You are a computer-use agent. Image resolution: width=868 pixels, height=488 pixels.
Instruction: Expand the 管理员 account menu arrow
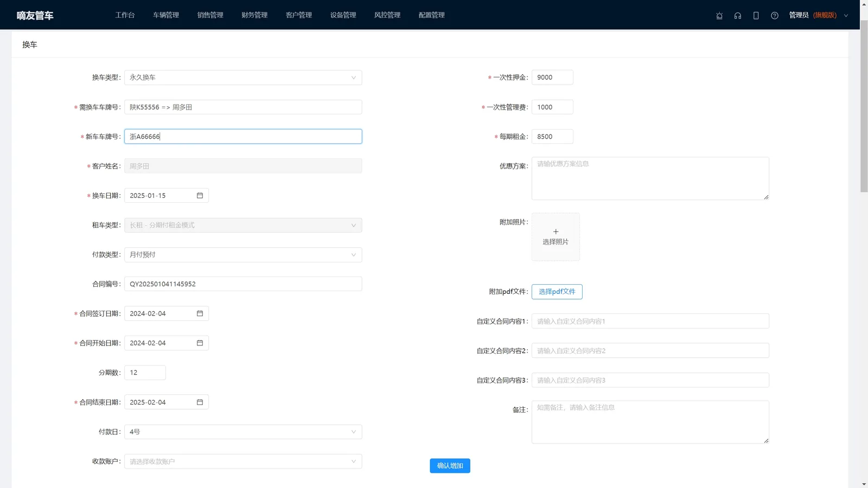point(846,16)
